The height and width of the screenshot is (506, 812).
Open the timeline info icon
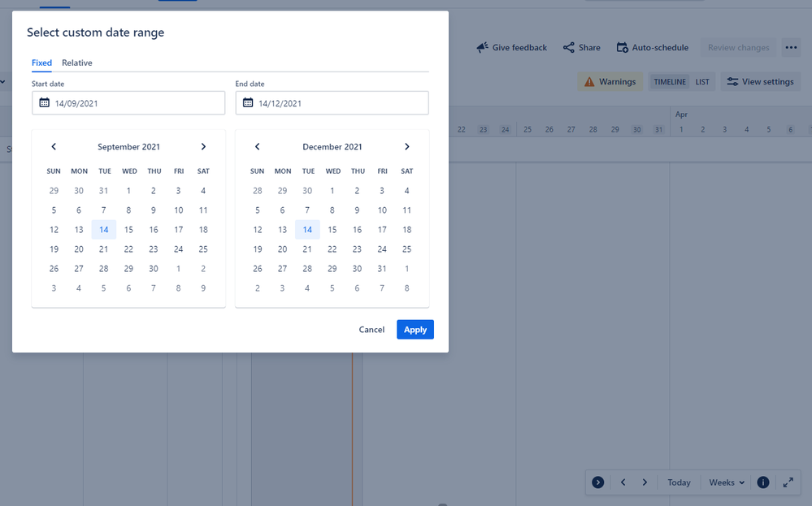pos(762,482)
